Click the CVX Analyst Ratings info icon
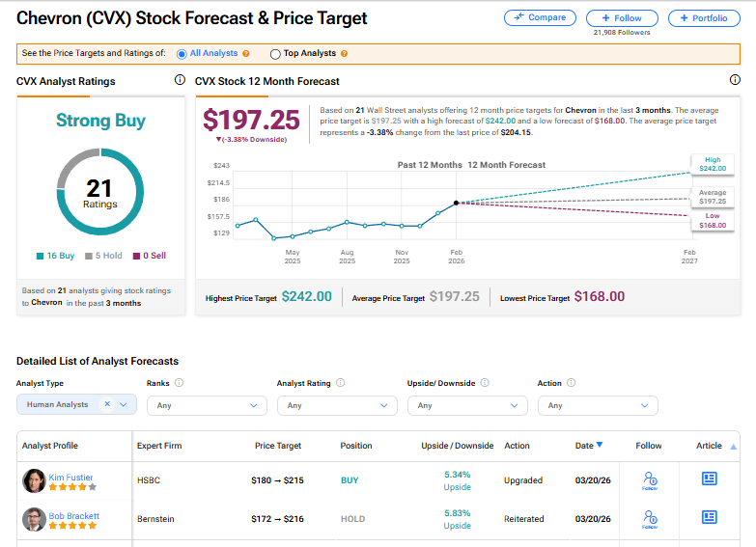Image resolution: width=756 pixels, height=547 pixels. [180, 81]
